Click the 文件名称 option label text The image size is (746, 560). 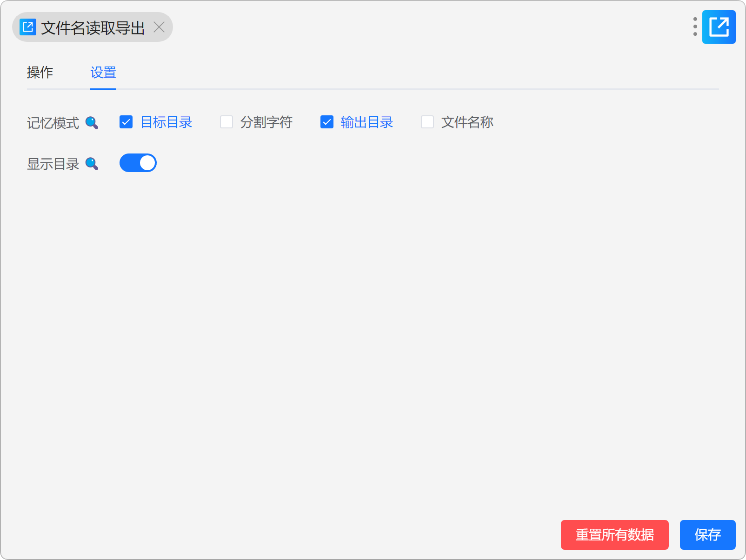(467, 122)
